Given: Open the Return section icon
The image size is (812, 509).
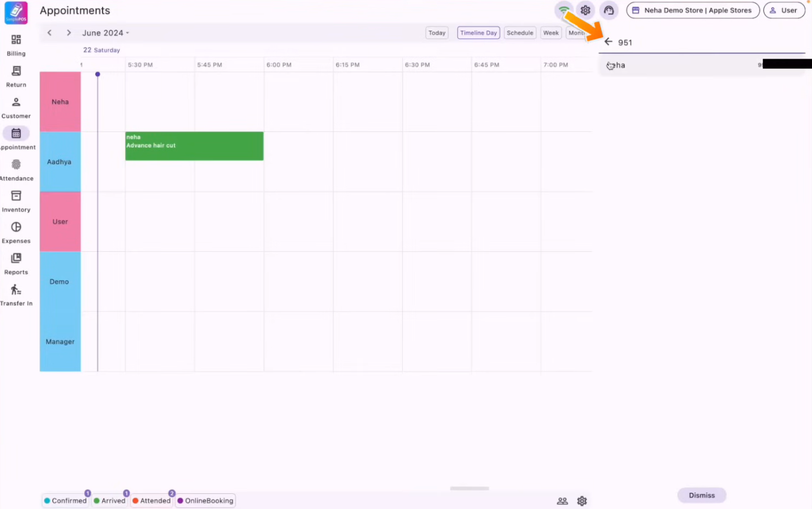Looking at the screenshot, I should pyautogui.click(x=16, y=71).
